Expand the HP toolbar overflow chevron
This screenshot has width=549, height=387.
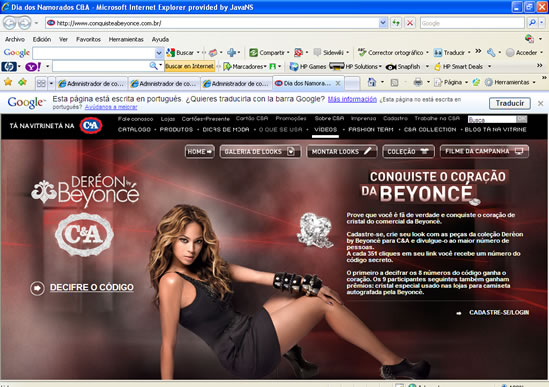(540, 65)
